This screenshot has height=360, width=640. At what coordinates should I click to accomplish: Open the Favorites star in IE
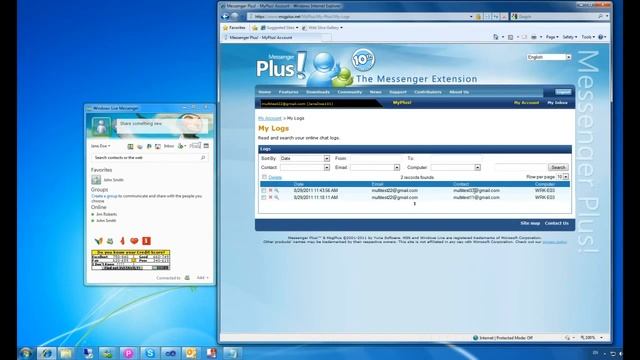234,28
